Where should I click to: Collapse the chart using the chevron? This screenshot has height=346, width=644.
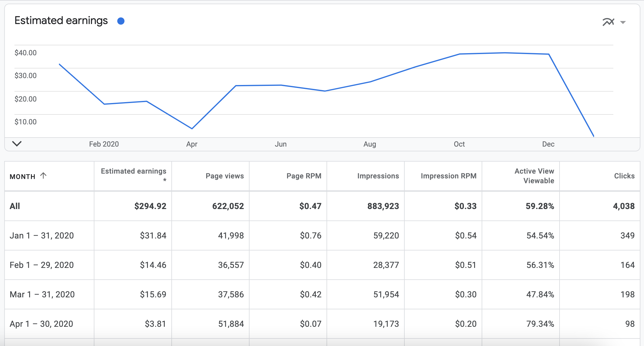pos(17,144)
